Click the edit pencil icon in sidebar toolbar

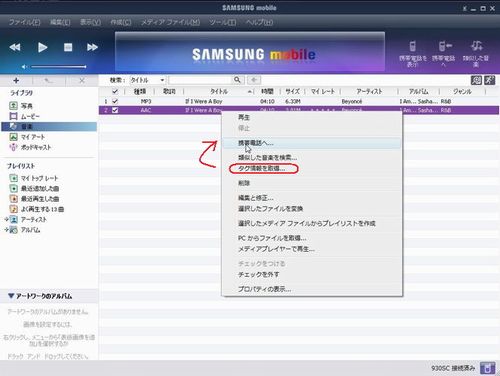point(49,80)
